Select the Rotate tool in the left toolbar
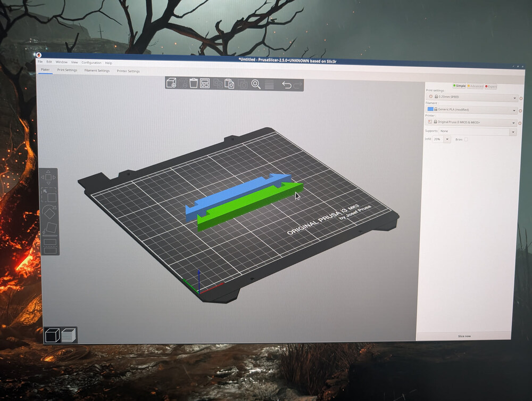Screen dimensions: 532x401 click(x=49, y=212)
